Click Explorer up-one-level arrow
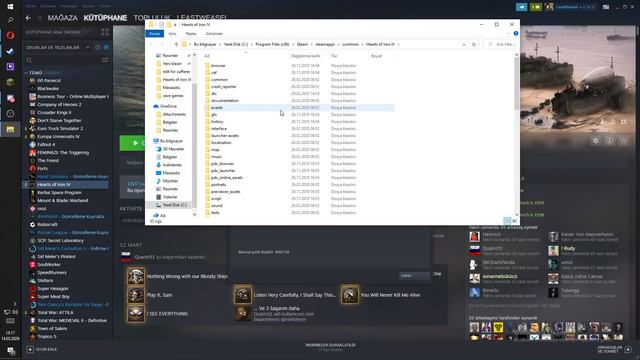 point(176,44)
